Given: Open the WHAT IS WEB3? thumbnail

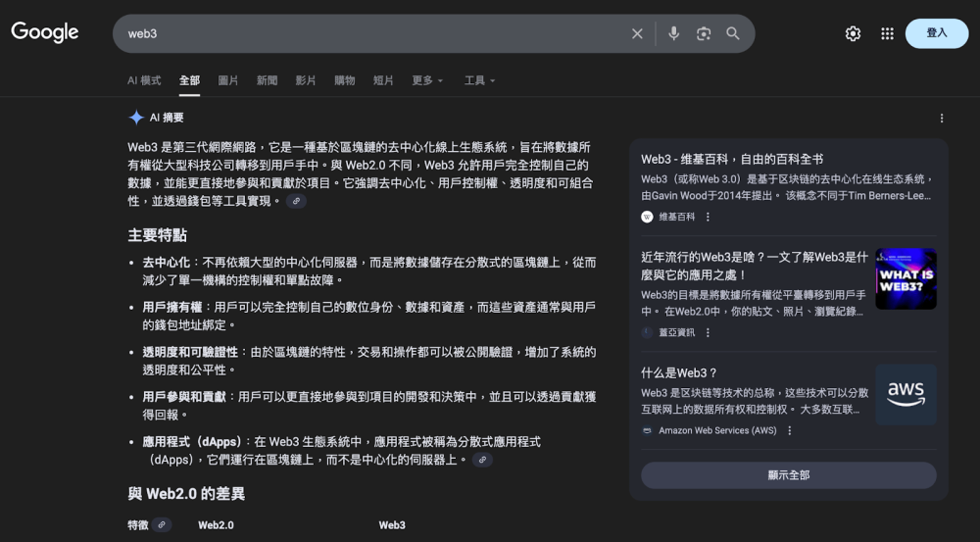Looking at the screenshot, I should click(906, 278).
